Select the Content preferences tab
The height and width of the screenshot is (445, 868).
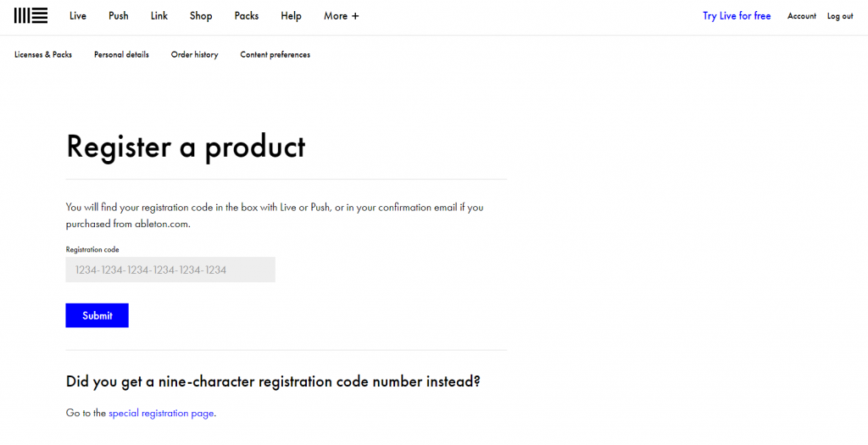275,54
